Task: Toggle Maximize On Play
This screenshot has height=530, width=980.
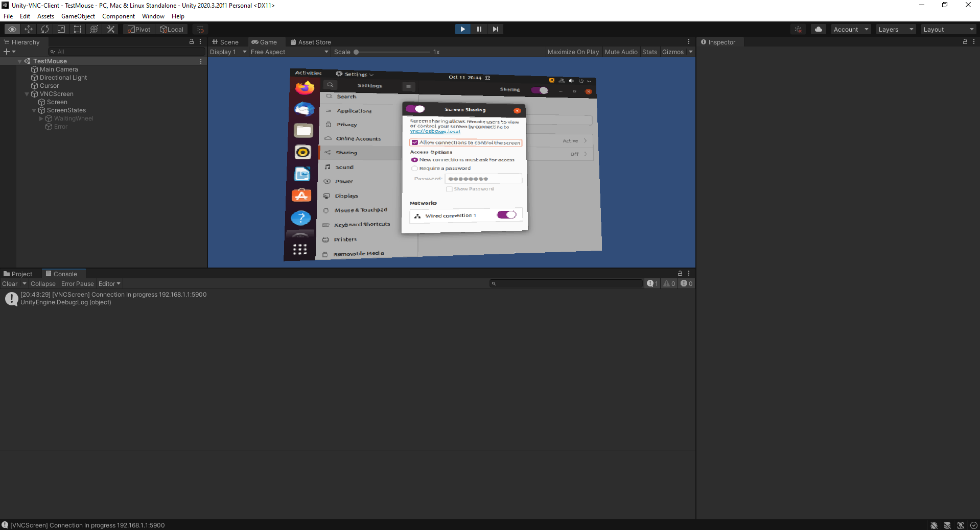Action: (573, 52)
